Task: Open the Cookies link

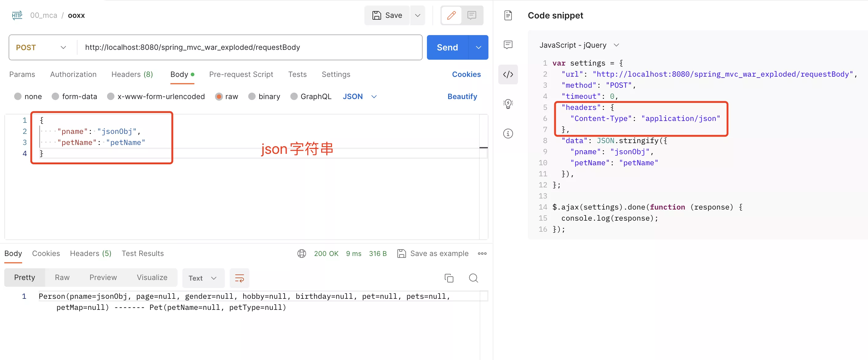Action: pos(466,74)
